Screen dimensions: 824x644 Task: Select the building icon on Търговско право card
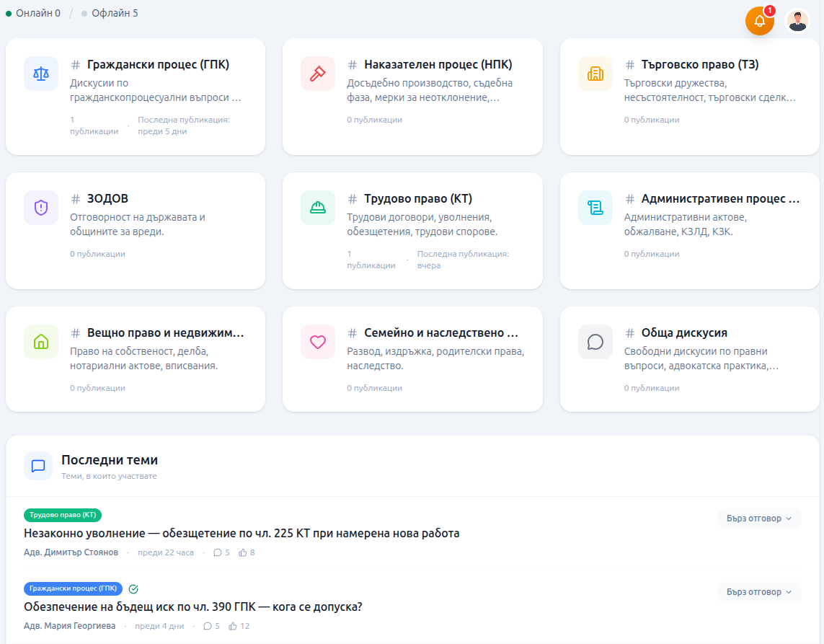(x=595, y=73)
